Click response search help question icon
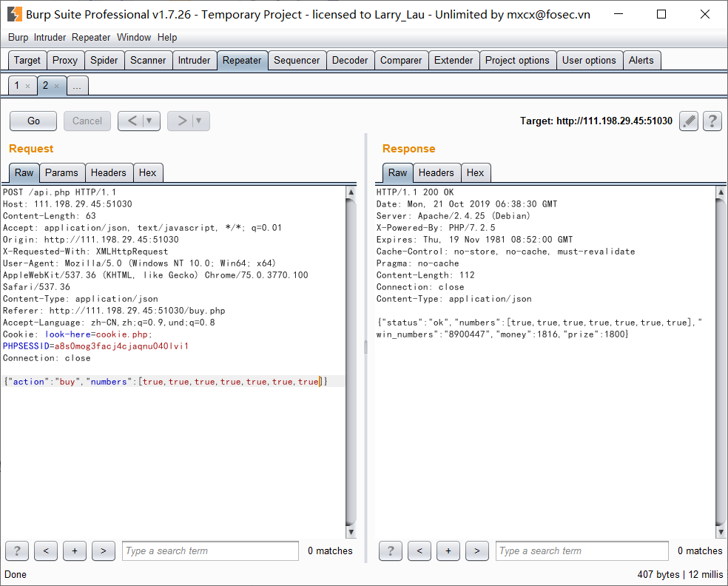 point(391,550)
